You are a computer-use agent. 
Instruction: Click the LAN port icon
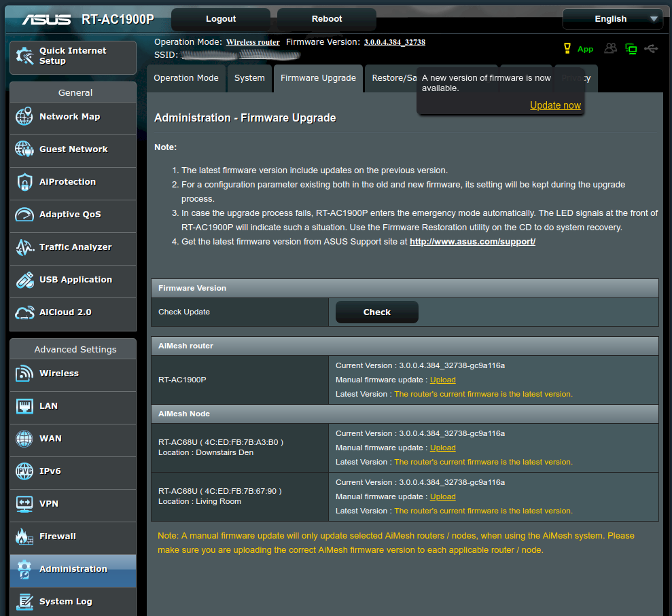tap(24, 405)
